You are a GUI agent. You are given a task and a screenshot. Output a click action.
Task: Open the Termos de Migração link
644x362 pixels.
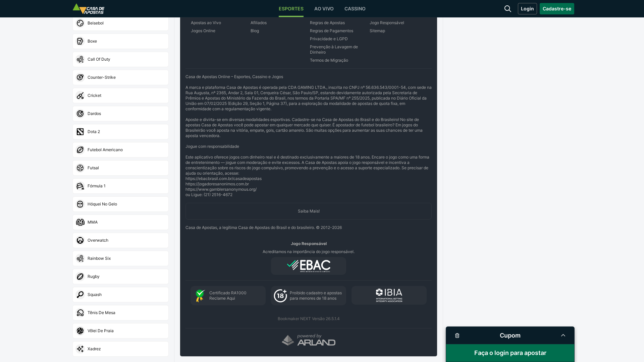pyautogui.click(x=329, y=60)
